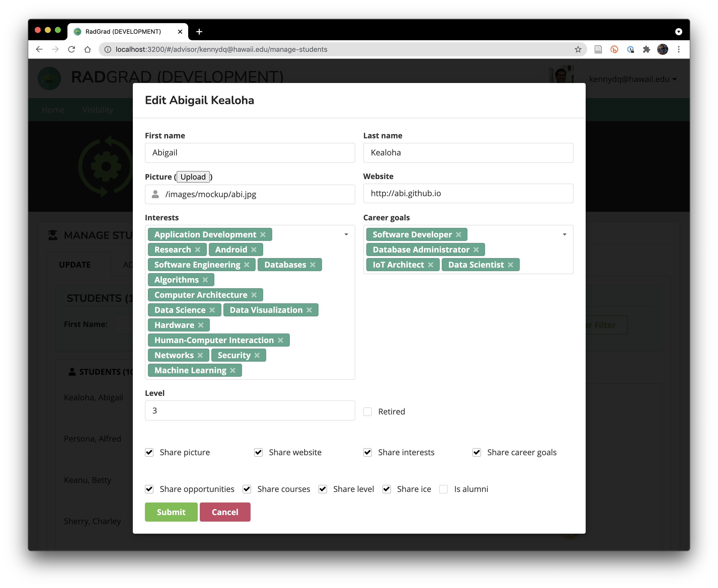Remove the Databases interest tag
This screenshot has height=588, width=718.
(x=313, y=265)
